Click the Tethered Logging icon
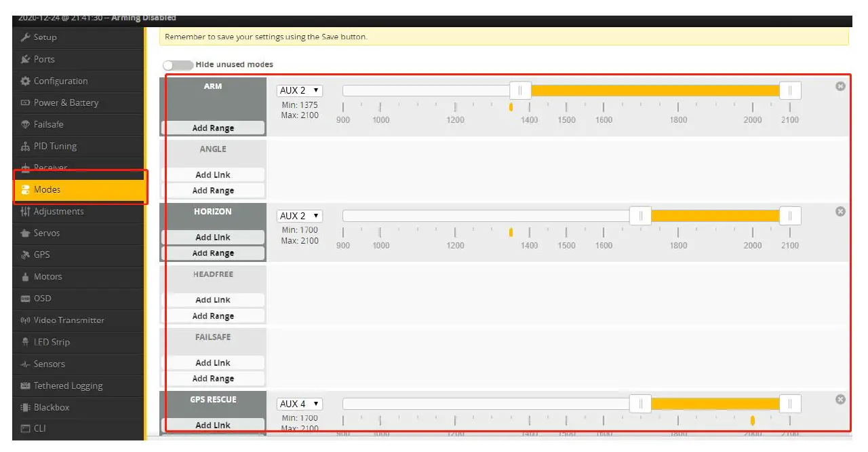Viewport: 868px width, 452px height. click(26, 385)
